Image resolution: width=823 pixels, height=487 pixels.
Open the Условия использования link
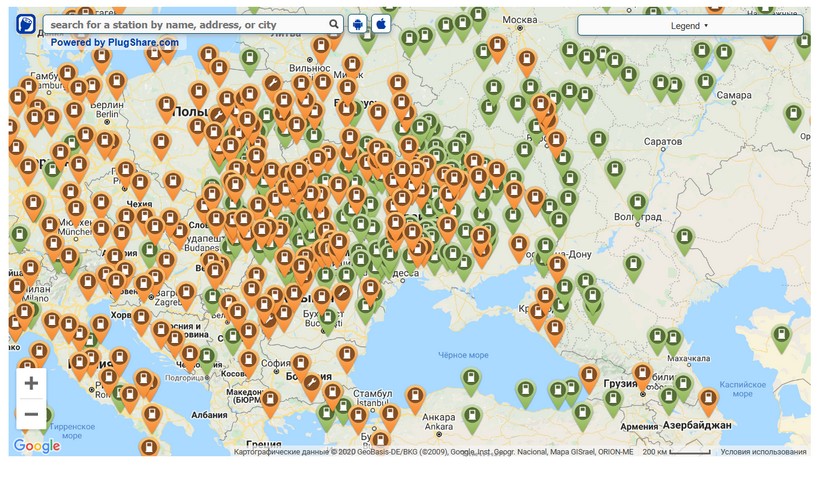(x=763, y=452)
